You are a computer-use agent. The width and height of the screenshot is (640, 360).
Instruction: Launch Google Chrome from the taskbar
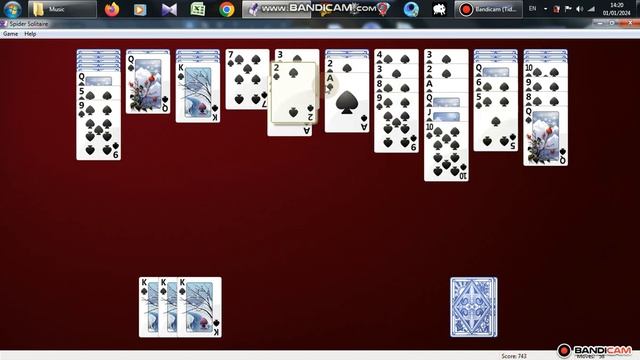[x=227, y=9]
